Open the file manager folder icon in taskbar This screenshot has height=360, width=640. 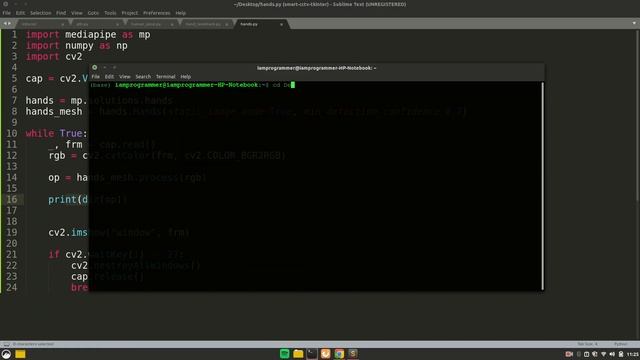298,354
